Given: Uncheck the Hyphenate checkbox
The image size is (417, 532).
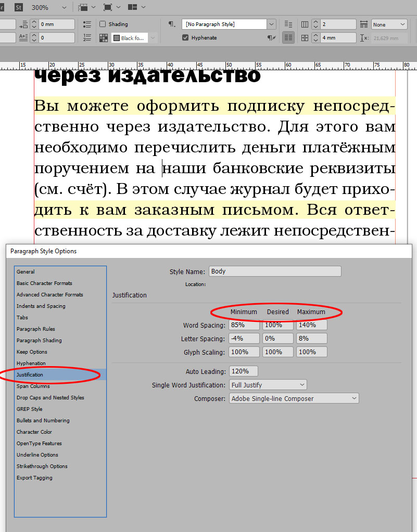Looking at the screenshot, I should [x=185, y=37].
